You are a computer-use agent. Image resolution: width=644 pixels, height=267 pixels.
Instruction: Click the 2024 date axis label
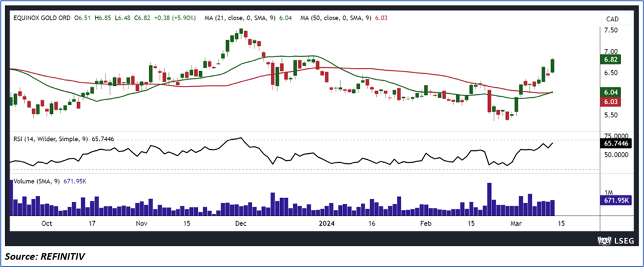click(x=327, y=223)
